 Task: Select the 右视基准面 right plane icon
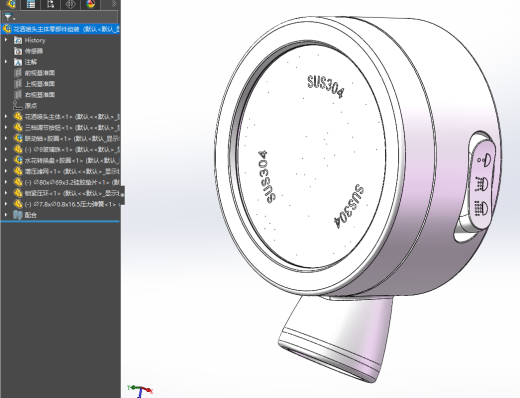tap(18, 95)
